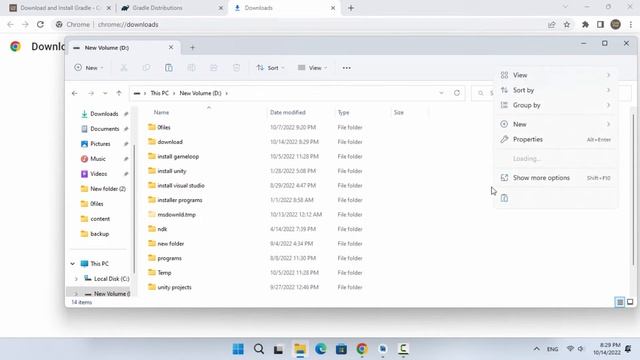This screenshot has width=640, height=360.
Task: Open the See more ellipsis menu
Action: (x=347, y=68)
